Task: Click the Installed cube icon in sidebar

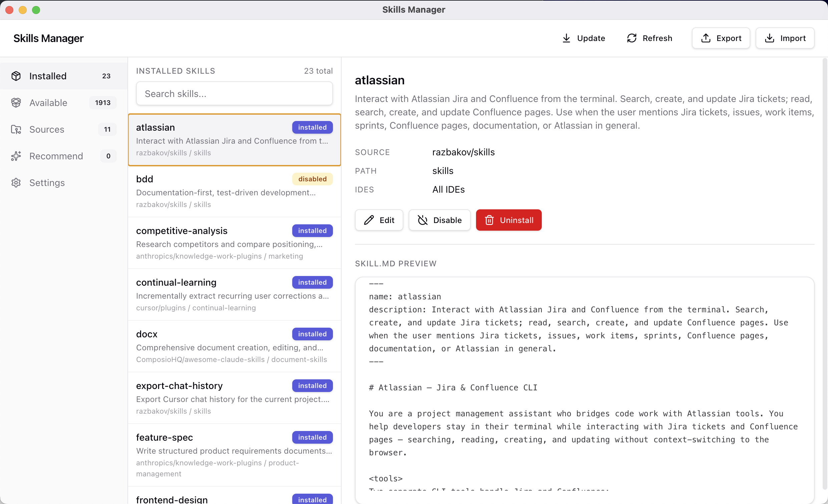Action: point(16,76)
